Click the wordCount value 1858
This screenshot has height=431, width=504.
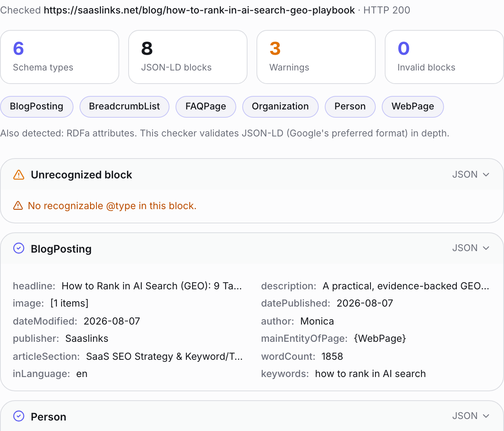[x=332, y=356]
